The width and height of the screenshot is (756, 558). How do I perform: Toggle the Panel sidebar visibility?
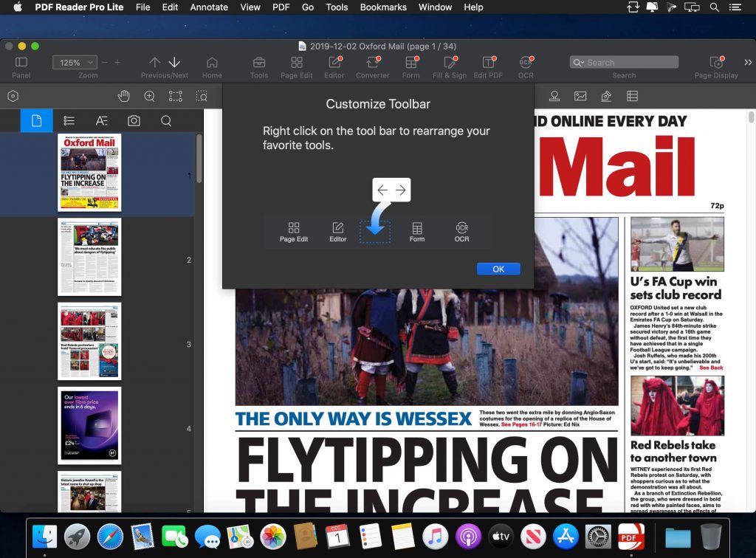coord(21,63)
